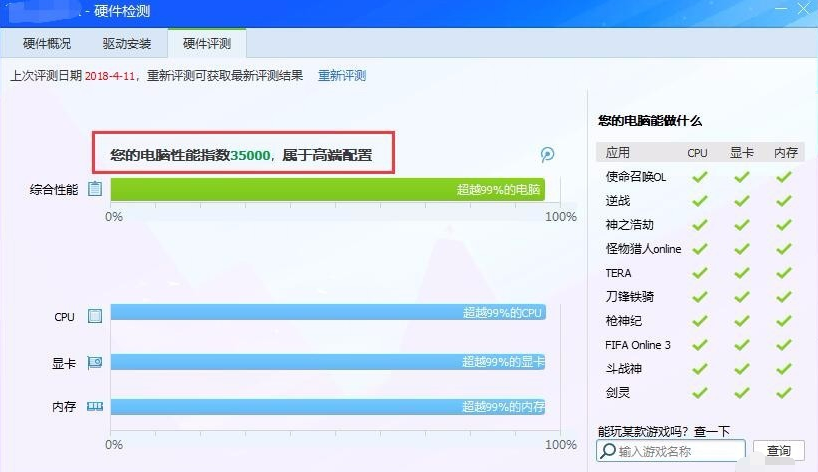The width and height of the screenshot is (818, 472).
Task: Open the 驱动安装 tab
Action: tap(127, 44)
